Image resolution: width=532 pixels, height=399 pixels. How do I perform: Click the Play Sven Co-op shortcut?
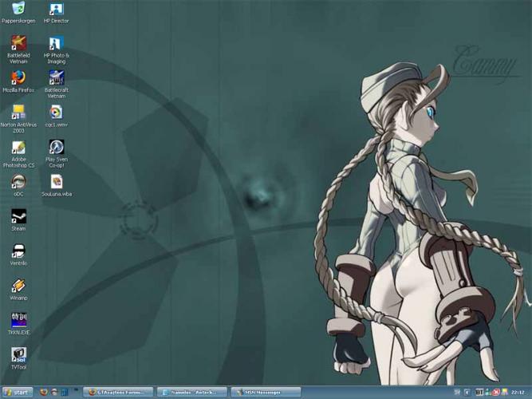(x=56, y=148)
